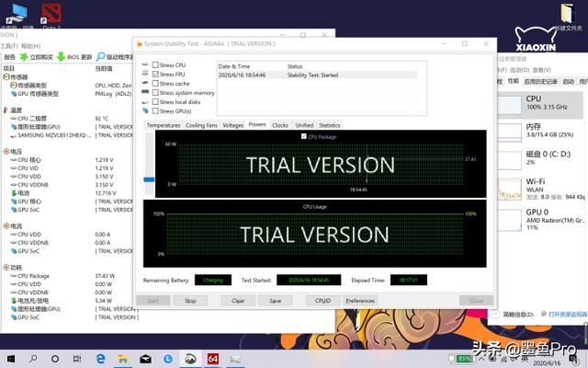Click the Save button
This screenshot has width=588, height=368.
click(275, 301)
